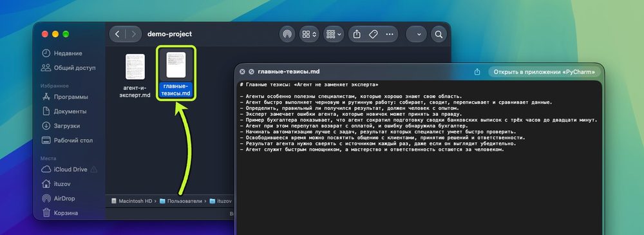Open Рабочий стол in the Finder sidebar
Viewport: 644px width, 235px height.
(x=68, y=140)
